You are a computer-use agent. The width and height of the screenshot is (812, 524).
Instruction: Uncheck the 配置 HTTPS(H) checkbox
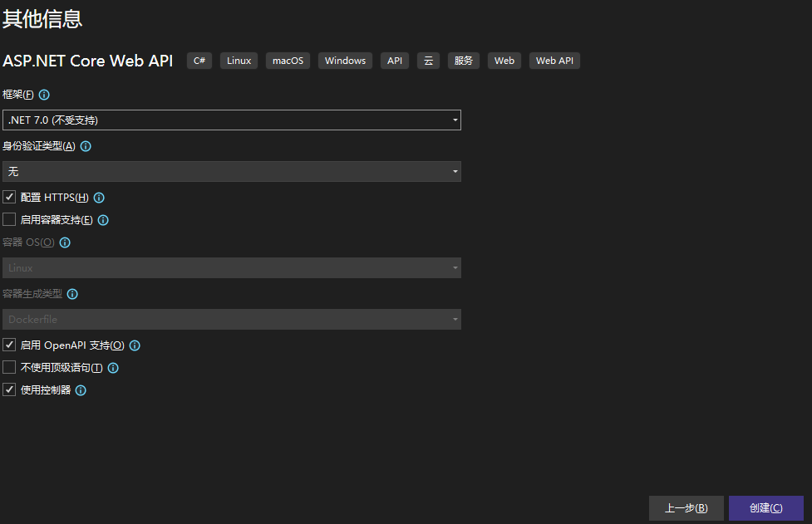point(9,197)
